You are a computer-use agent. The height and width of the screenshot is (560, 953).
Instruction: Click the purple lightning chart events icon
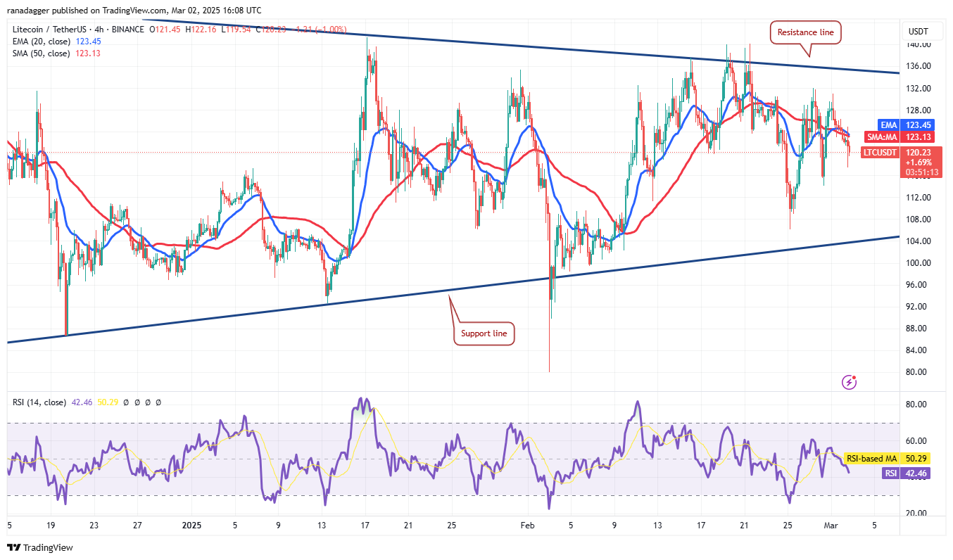click(x=849, y=381)
